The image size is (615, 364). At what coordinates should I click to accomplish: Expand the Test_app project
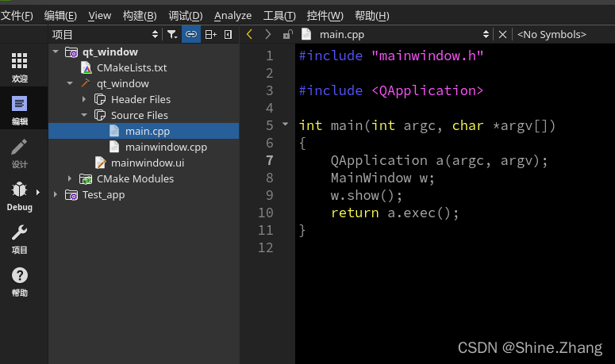[x=56, y=195]
